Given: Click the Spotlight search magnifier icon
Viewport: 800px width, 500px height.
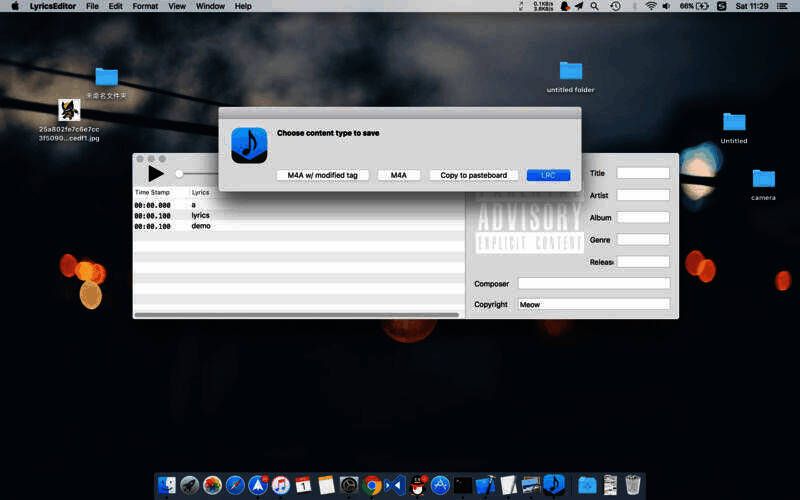Looking at the screenshot, I should point(595,6).
